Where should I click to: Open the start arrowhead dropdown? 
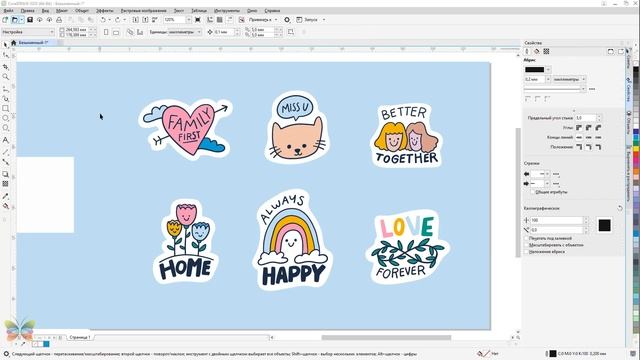point(548,174)
